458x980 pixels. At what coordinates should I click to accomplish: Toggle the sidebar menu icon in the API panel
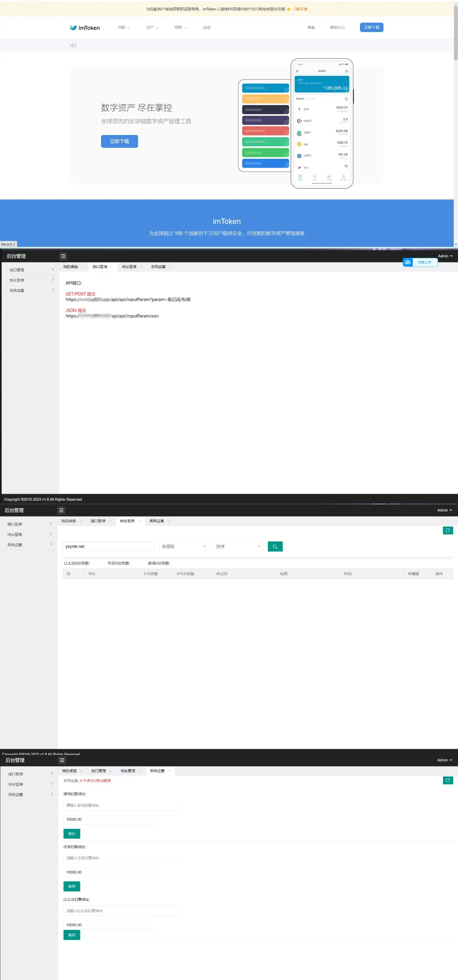coord(63,256)
